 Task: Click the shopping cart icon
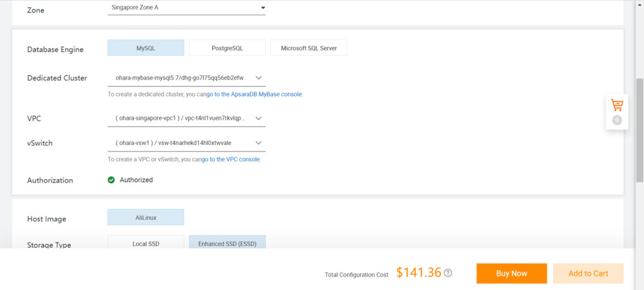click(x=617, y=105)
